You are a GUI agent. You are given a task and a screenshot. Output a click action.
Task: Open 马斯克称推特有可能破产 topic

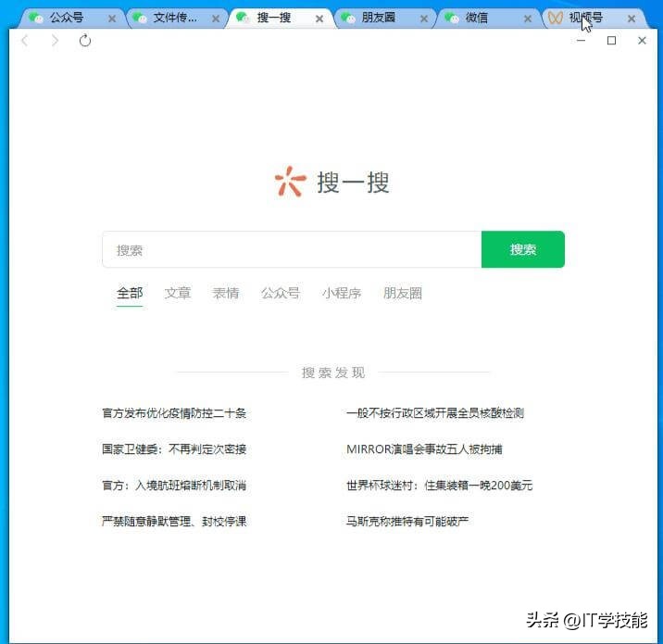click(407, 521)
